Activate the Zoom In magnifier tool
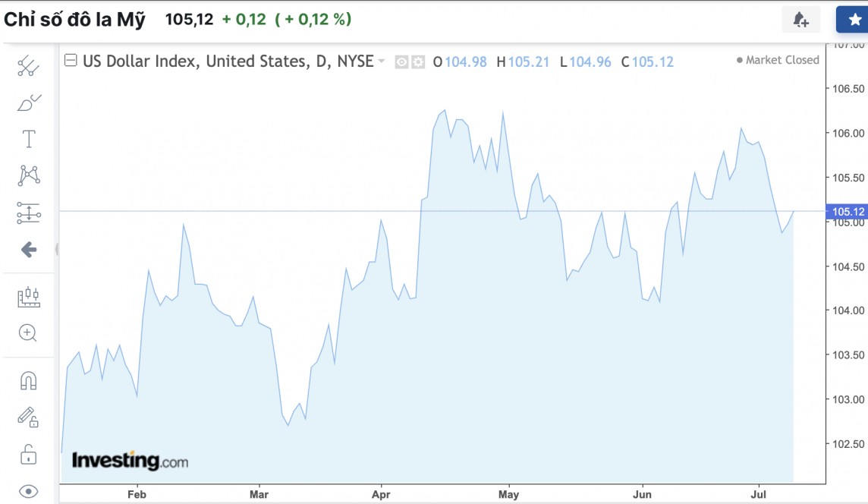 point(28,332)
